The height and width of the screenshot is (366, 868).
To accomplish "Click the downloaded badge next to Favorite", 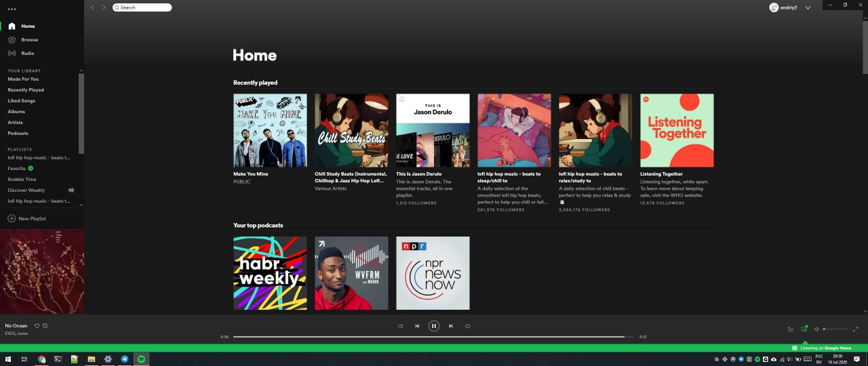I will pyautogui.click(x=31, y=168).
